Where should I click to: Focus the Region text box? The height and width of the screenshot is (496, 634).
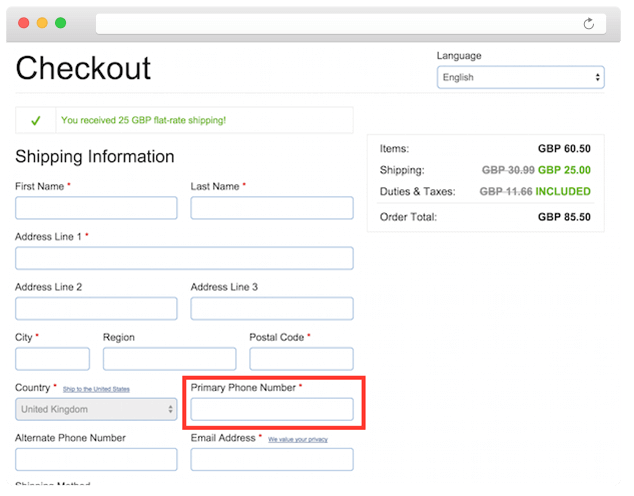169,359
